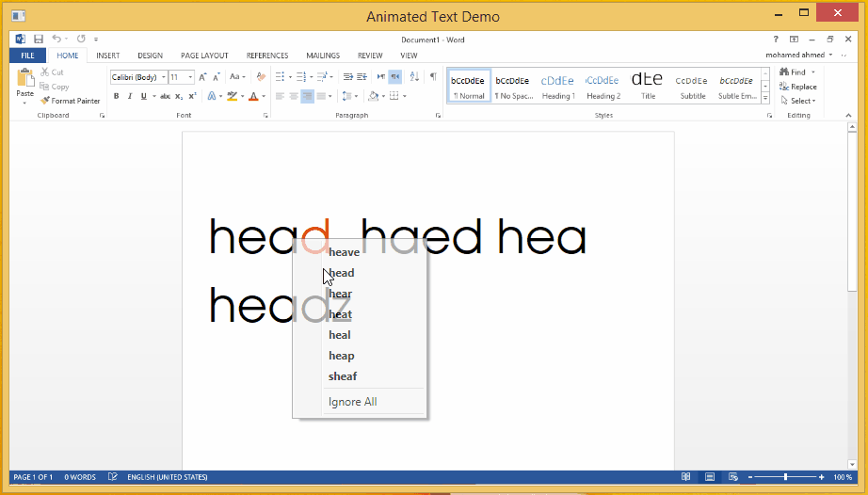Click ENGLISH (UNITED STATES) language indicator
The width and height of the screenshot is (868, 495).
point(168,477)
